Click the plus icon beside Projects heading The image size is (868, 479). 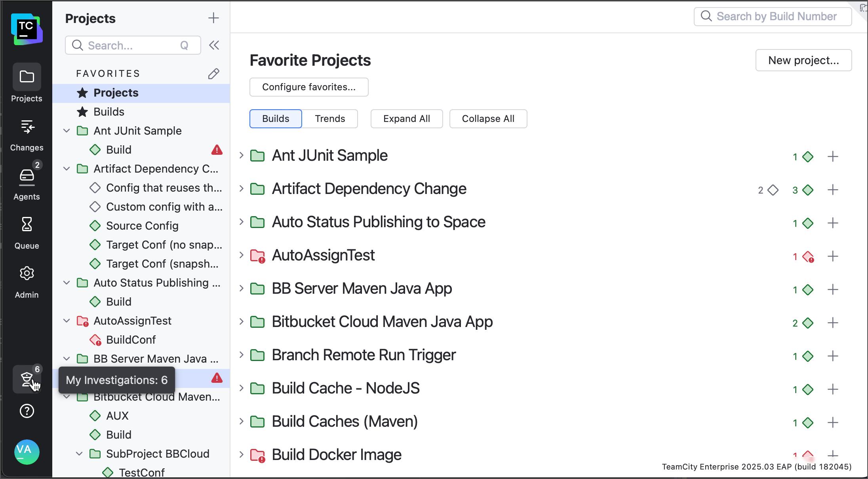pyautogui.click(x=213, y=18)
